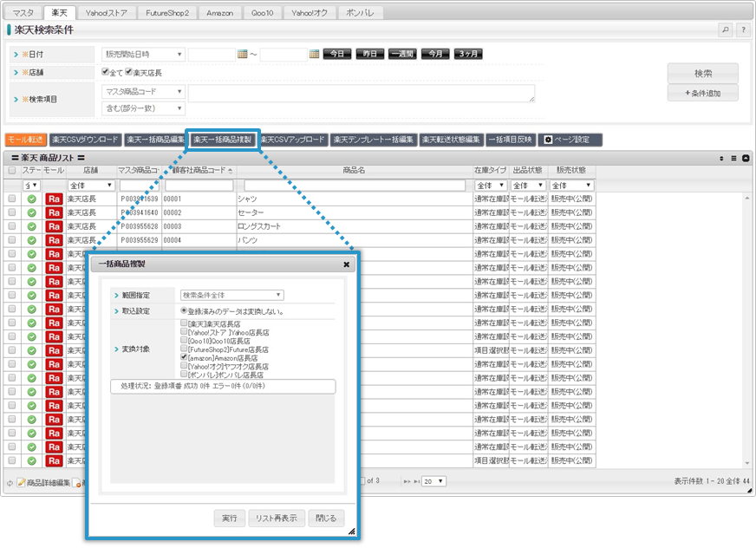Screen dimensions: 756x548
Task: Close the 一括商品複製 dialog with X icon
Action: click(346, 264)
